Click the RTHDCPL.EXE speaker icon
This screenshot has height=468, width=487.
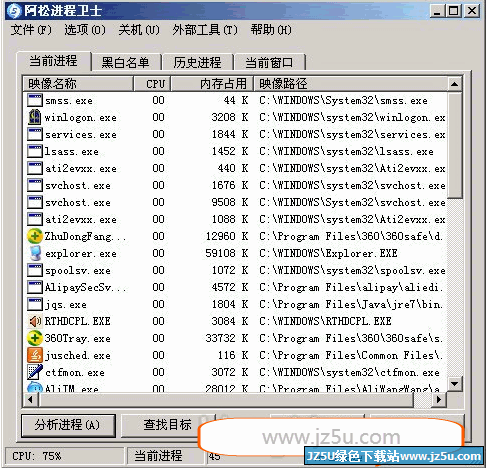click(35, 321)
